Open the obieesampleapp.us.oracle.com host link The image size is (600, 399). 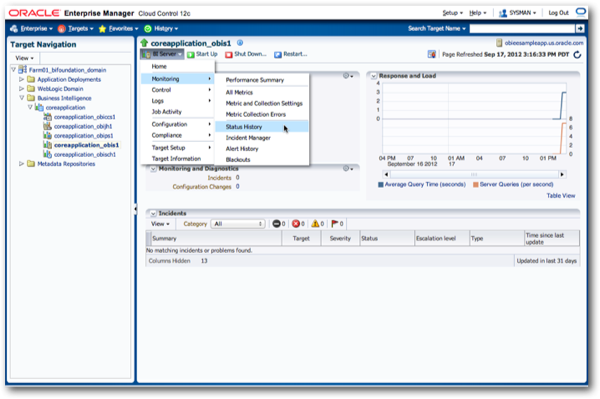(544, 43)
